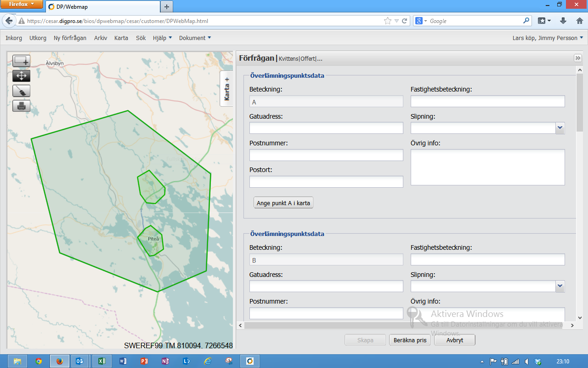The width and height of the screenshot is (588, 368).
Task: Click Gatuadress field for point A
Action: click(x=326, y=128)
